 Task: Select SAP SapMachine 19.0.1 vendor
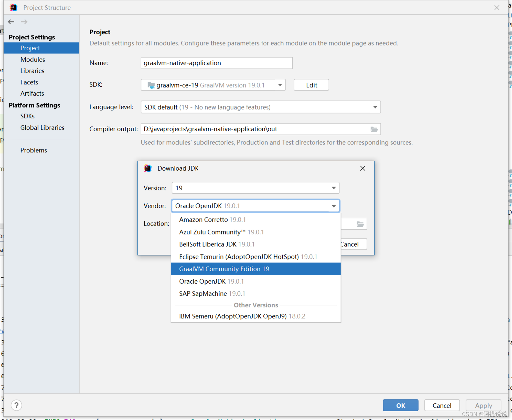tap(256, 294)
